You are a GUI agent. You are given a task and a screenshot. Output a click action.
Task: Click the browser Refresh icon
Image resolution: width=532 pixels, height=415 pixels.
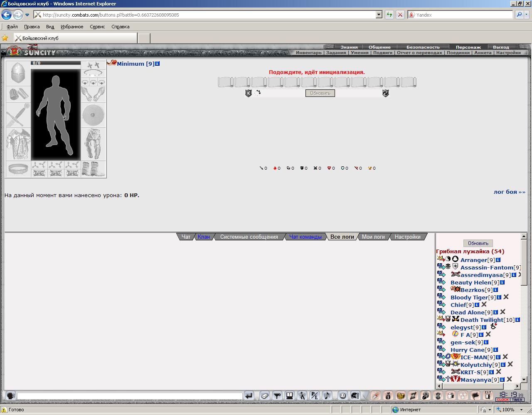(x=389, y=15)
